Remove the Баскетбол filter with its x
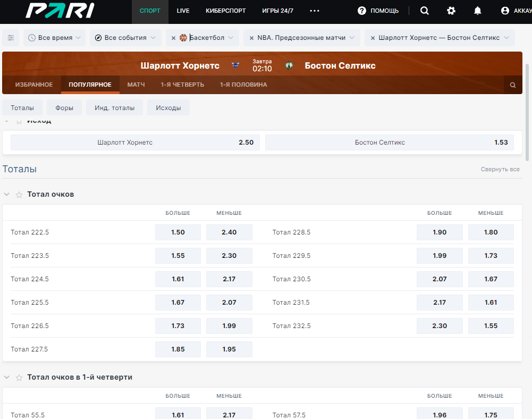Screen dimensions: 532x419 coord(173,38)
